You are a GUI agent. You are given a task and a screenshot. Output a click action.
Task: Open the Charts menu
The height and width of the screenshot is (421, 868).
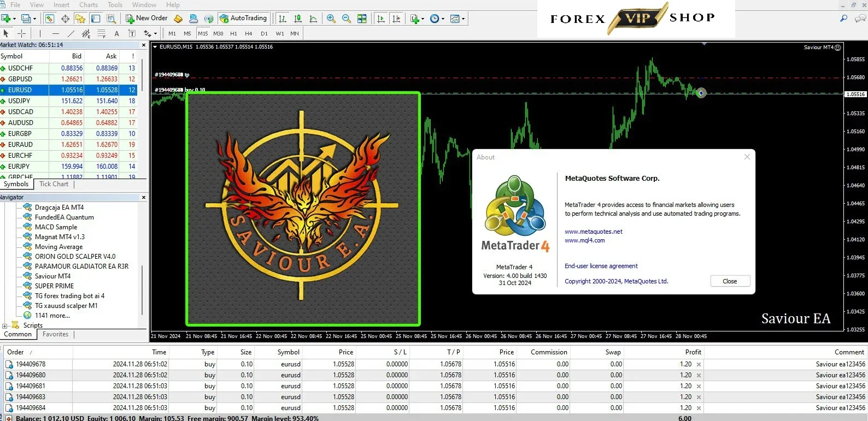click(89, 5)
